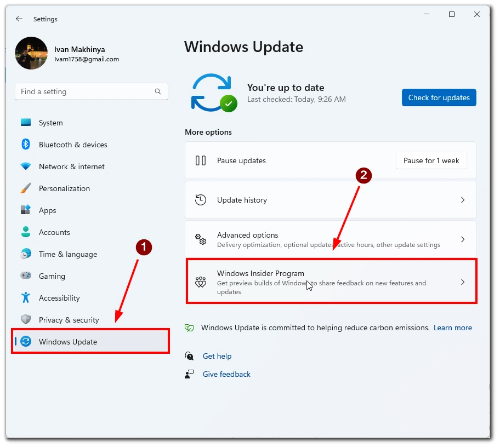Open the Learn more link
500x448 pixels.
[452, 328]
